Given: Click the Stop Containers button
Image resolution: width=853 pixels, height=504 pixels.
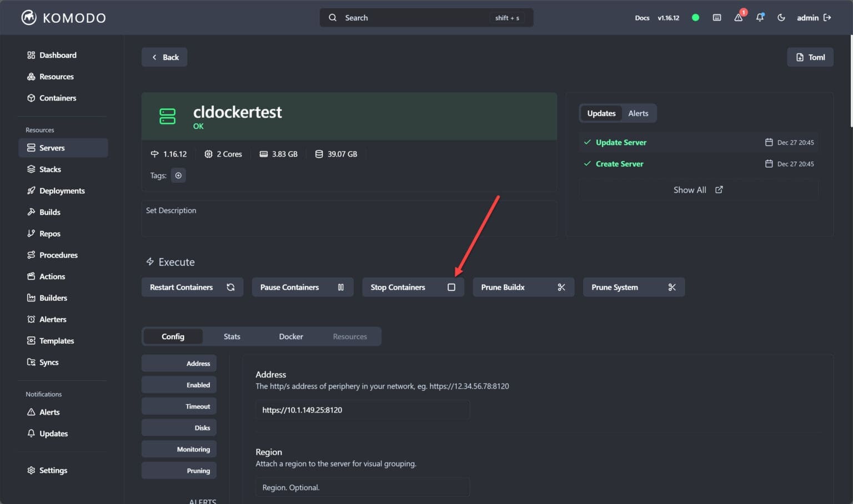Looking at the screenshot, I should click(x=413, y=287).
